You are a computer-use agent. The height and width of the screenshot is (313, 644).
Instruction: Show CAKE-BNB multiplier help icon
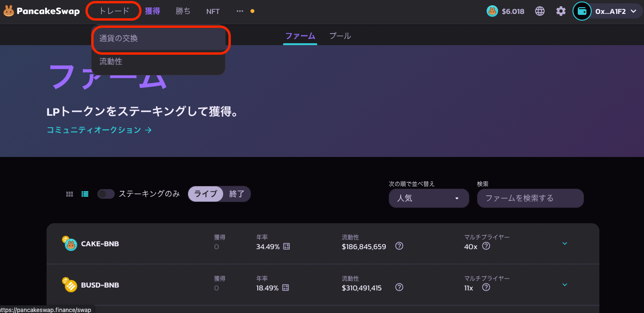coord(486,246)
